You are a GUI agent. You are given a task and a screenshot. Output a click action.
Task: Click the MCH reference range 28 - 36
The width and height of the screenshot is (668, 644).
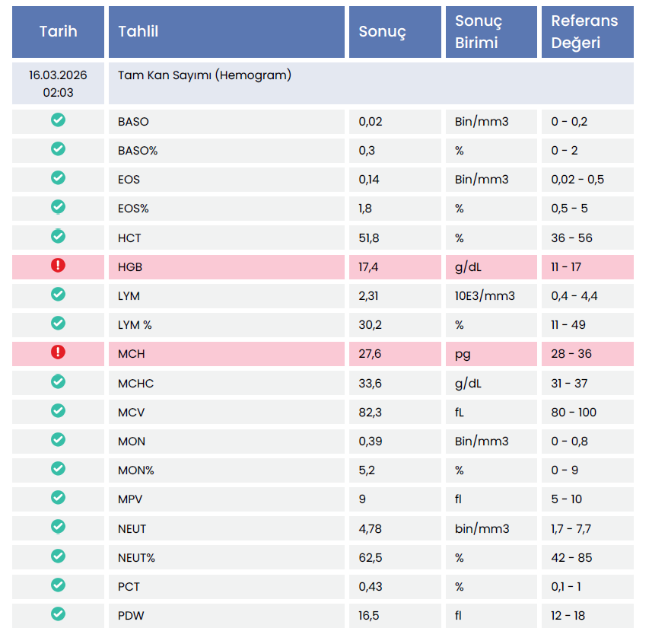click(x=569, y=354)
